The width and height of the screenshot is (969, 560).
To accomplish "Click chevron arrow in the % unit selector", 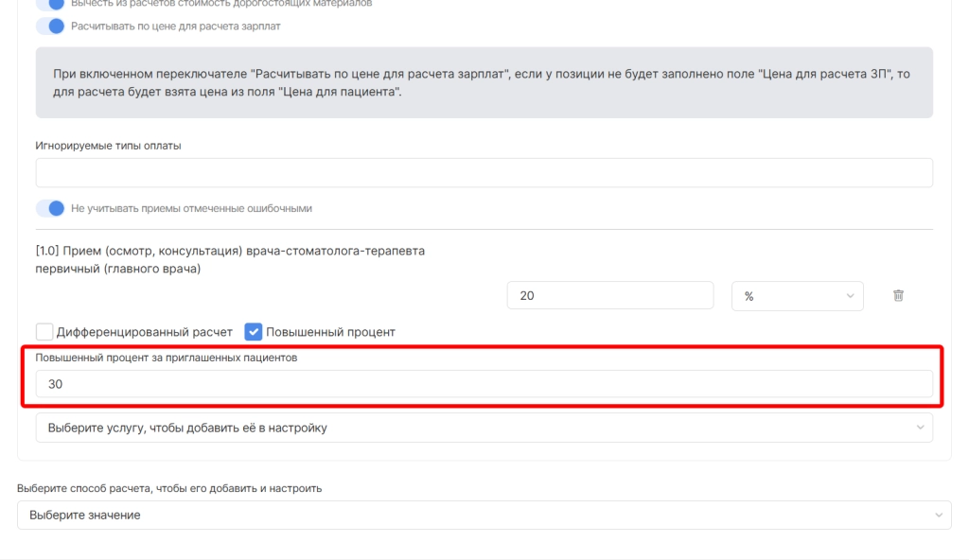I will click(x=849, y=296).
